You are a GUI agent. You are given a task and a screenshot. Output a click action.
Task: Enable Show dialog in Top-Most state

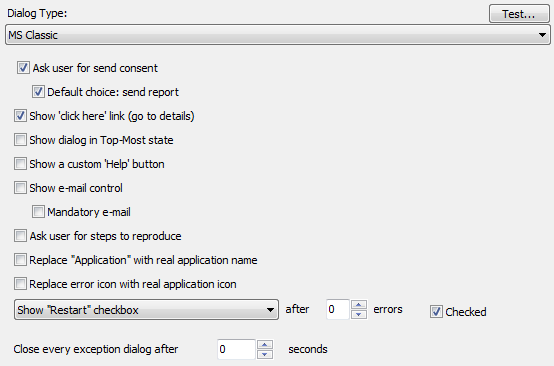(20, 140)
